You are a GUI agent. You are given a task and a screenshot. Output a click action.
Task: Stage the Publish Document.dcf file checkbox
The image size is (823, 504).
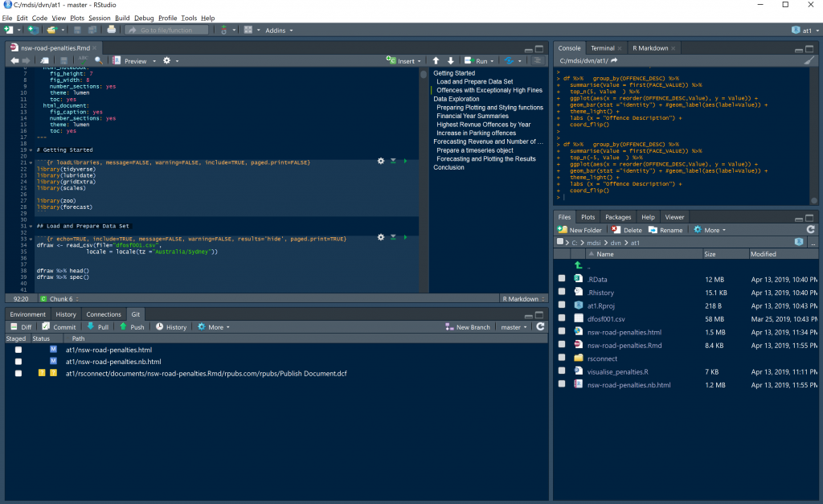18,374
